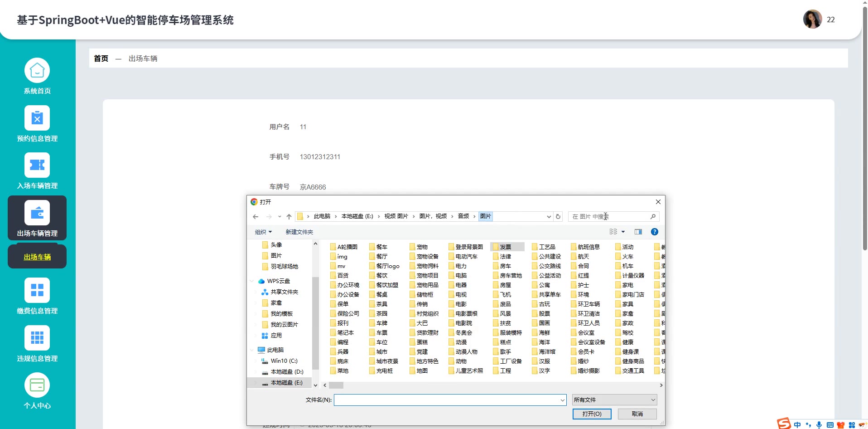
Task: Click the 预约信息管理 sidebar icon
Action: (x=37, y=118)
